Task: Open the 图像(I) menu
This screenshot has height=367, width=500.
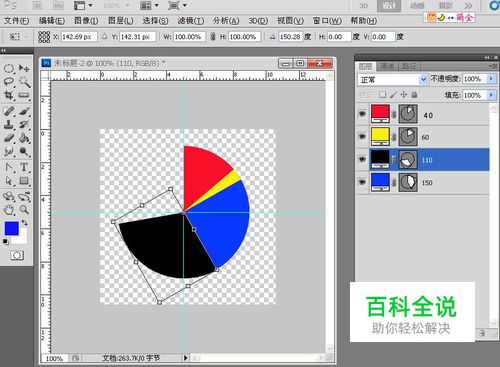Action: click(86, 21)
